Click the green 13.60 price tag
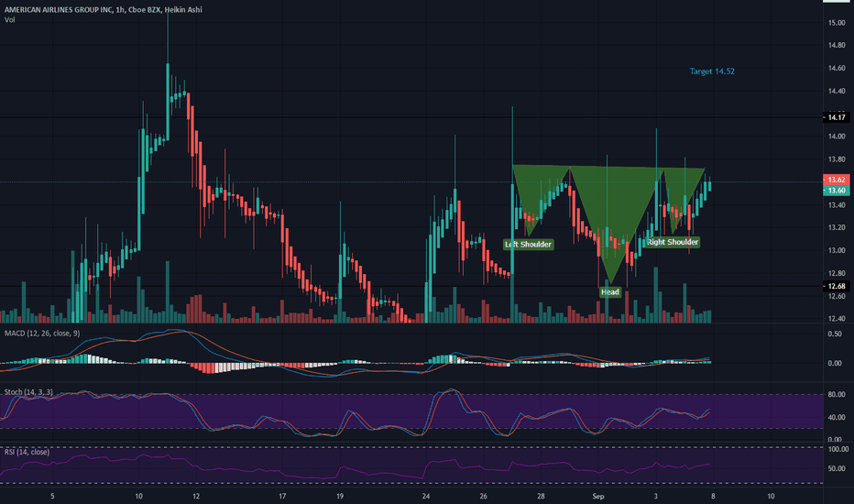 pyautogui.click(x=836, y=191)
